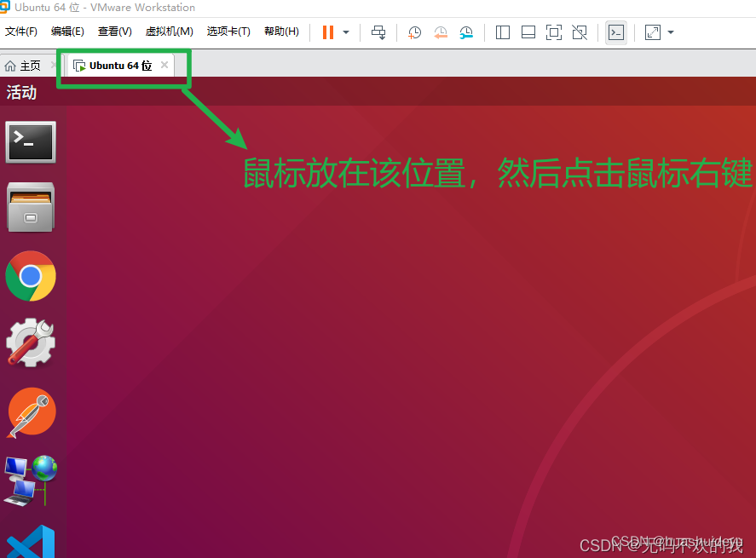The image size is (756, 558).
Task: Send Ctrl+Alt+Del to the guest
Action: (378, 32)
